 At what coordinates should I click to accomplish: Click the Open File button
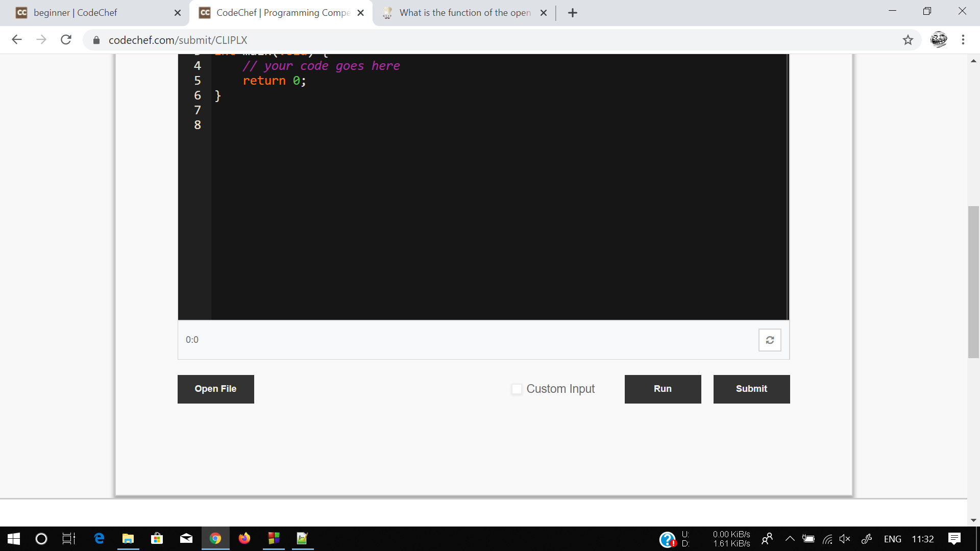coord(215,389)
